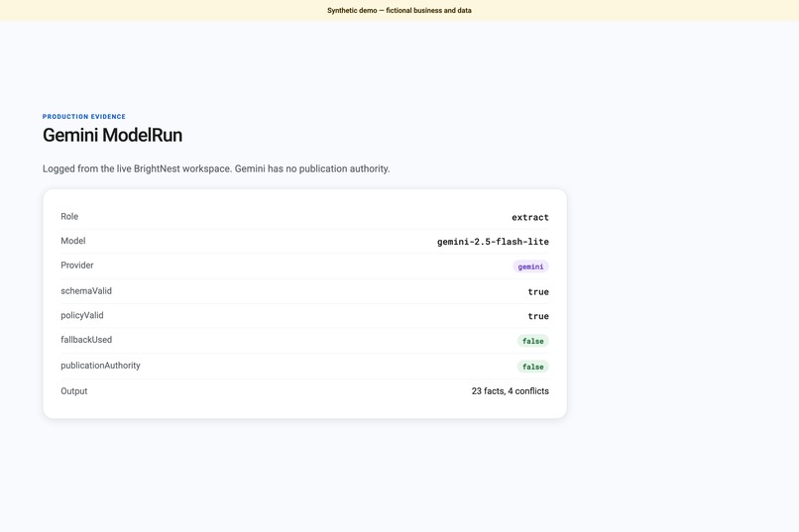The height and width of the screenshot is (532, 799).
Task: Click the 'false' badge for fallbackUsed
Action: pos(533,341)
